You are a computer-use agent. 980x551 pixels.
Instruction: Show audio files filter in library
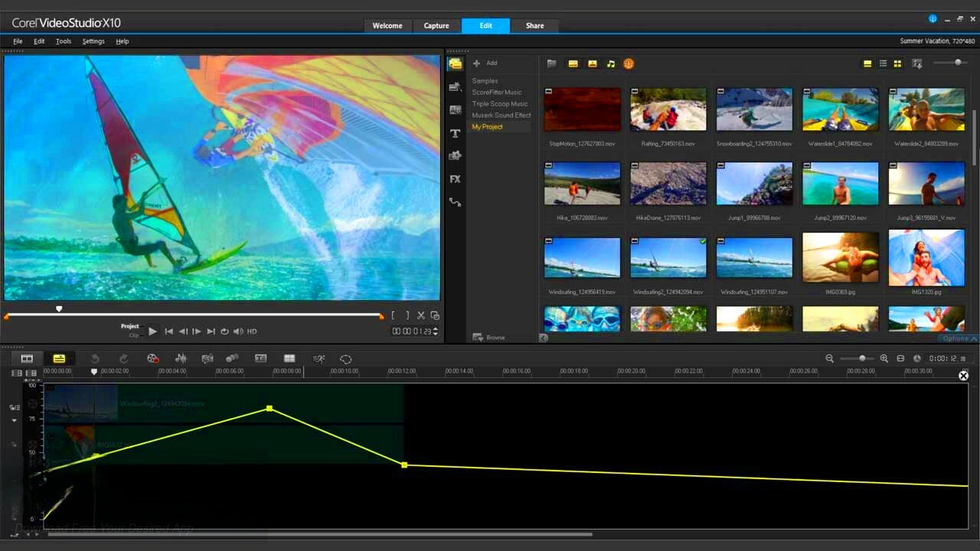tap(610, 64)
